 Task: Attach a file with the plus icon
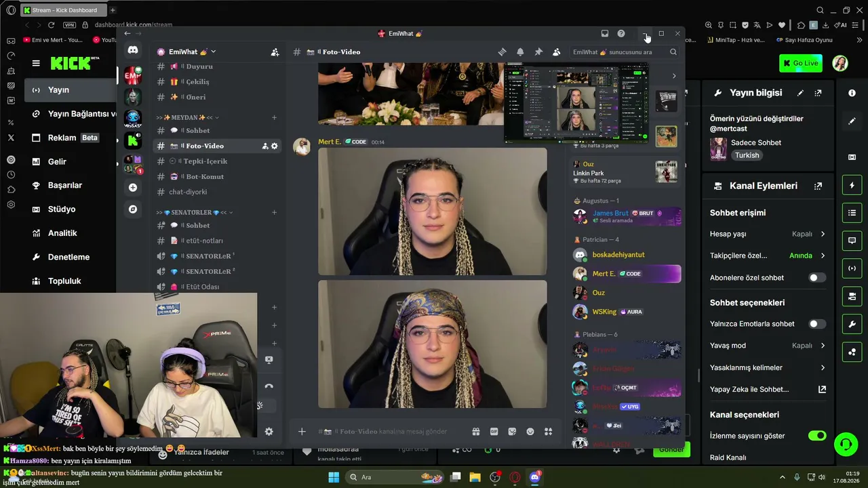click(302, 432)
